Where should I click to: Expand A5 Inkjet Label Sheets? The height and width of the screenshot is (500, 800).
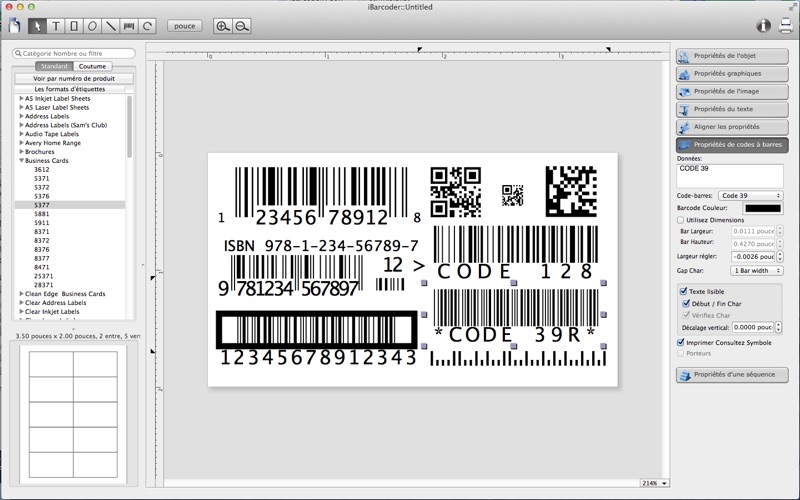pos(21,98)
